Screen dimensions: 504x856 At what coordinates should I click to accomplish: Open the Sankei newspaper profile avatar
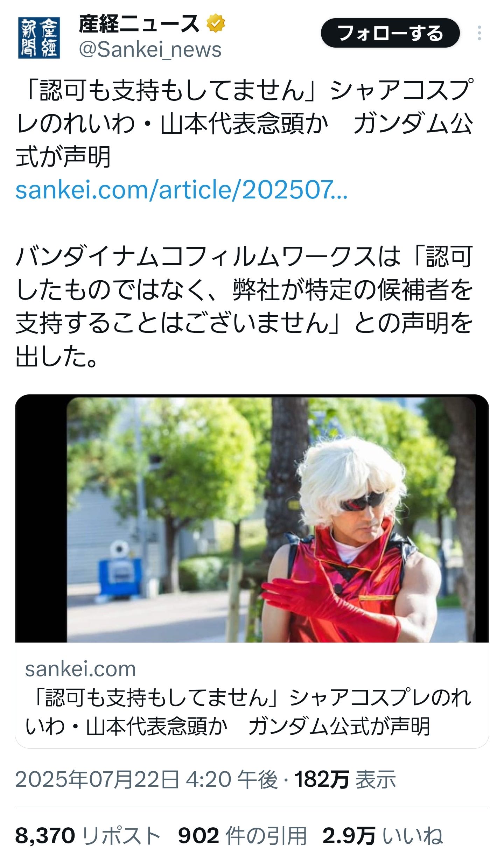39,37
